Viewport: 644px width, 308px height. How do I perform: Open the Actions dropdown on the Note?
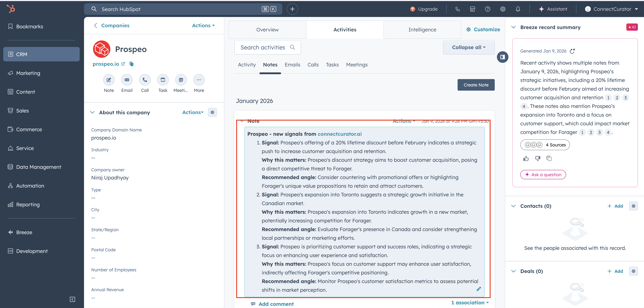tap(403, 121)
